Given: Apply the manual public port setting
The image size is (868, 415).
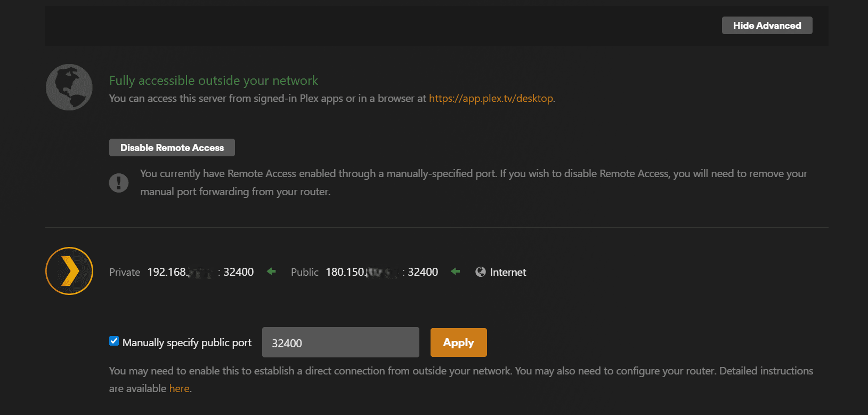Looking at the screenshot, I should pos(458,342).
